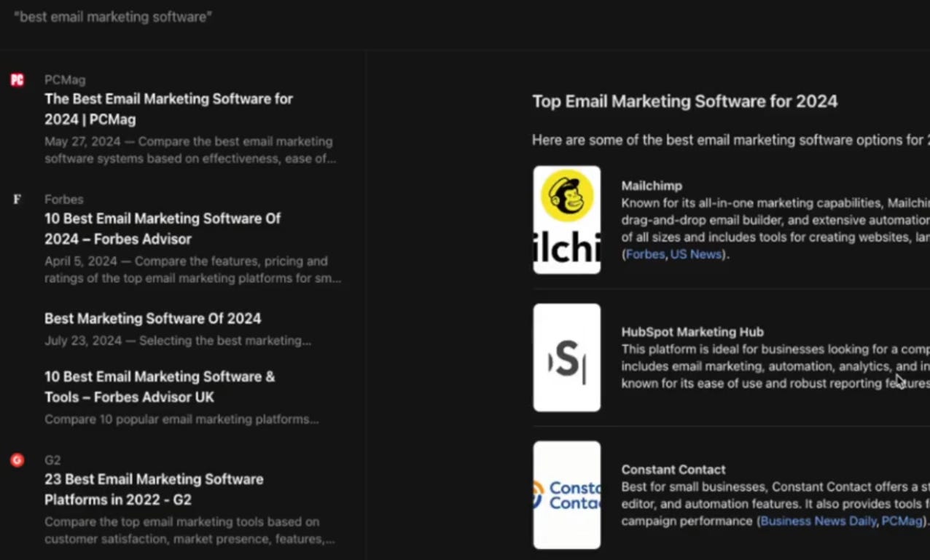Click the 'HubSpot Marketing Hub' heading
The image size is (930, 560).
(x=692, y=332)
